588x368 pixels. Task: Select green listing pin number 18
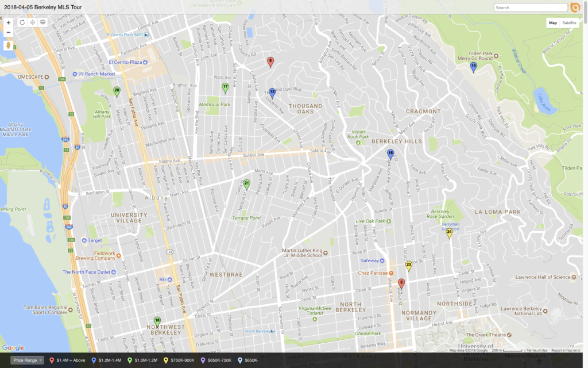point(157,322)
